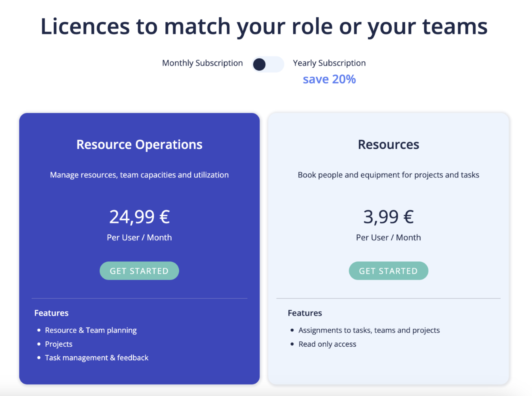
Task: Click Features heading in Resource Operations card
Action: click(x=52, y=313)
